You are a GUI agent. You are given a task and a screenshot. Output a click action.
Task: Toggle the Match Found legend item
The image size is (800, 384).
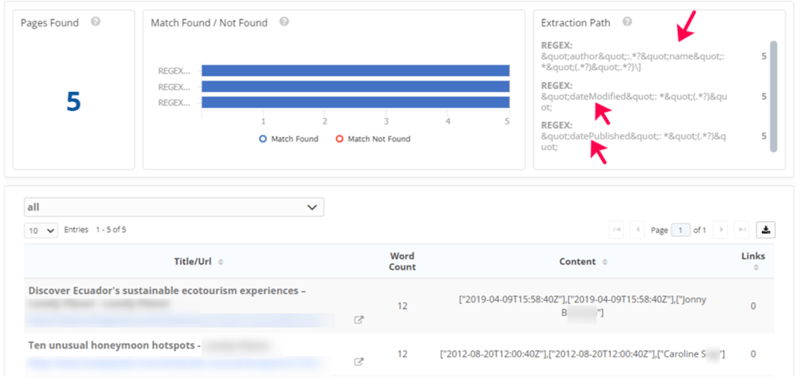point(289,139)
